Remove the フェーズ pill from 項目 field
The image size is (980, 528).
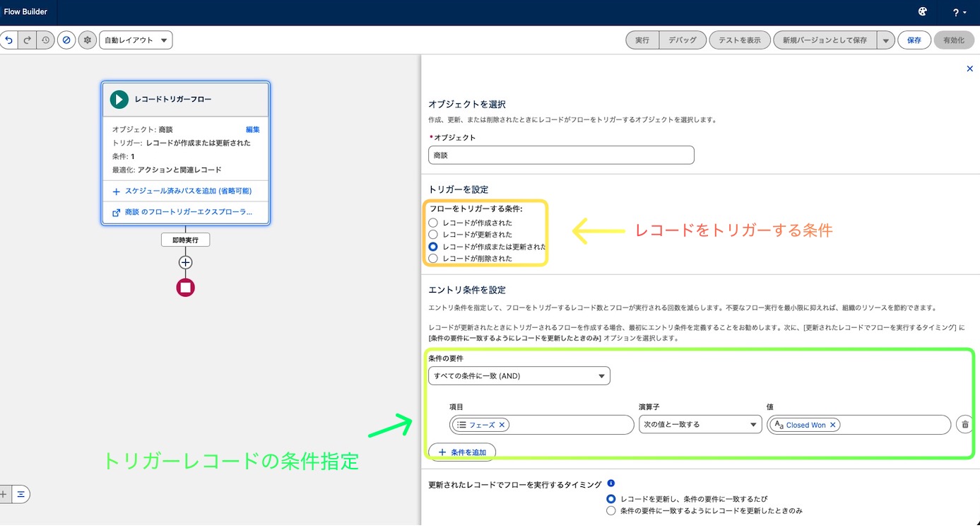[502, 425]
